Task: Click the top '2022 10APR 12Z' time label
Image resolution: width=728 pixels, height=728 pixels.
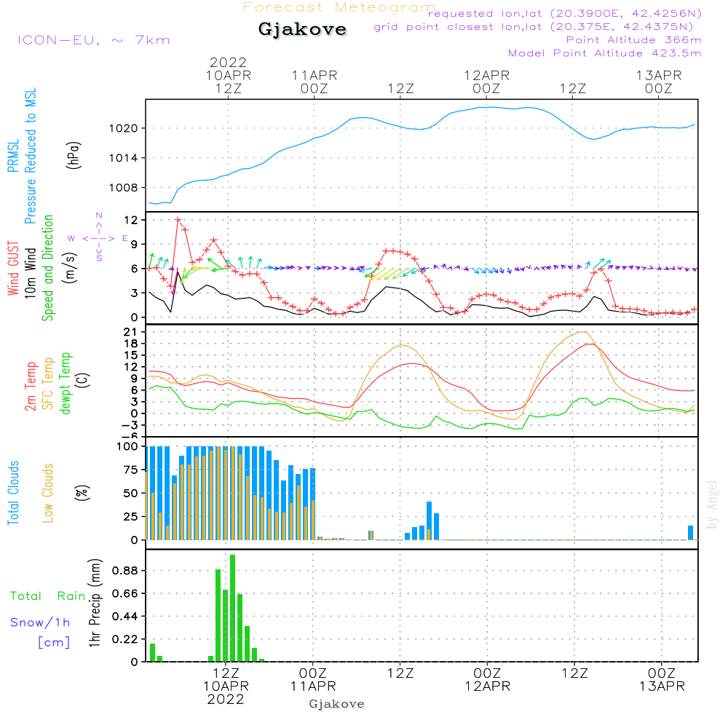Action: click(x=228, y=76)
